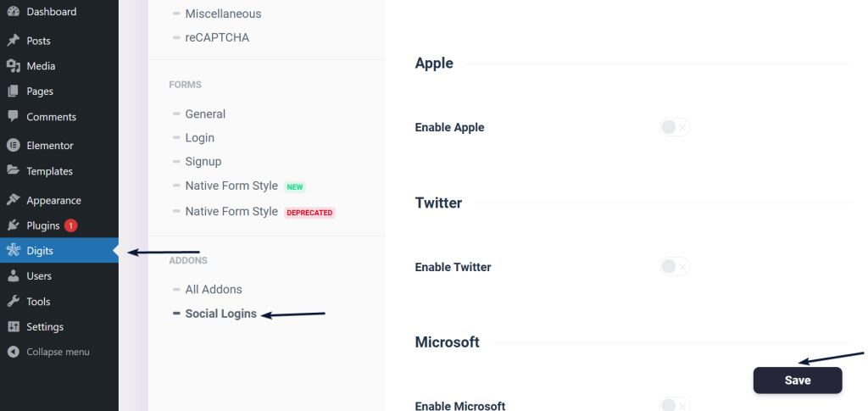Image resolution: width=868 pixels, height=411 pixels.
Task: Click the Comments speech bubble icon
Action: tap(14, 117)
